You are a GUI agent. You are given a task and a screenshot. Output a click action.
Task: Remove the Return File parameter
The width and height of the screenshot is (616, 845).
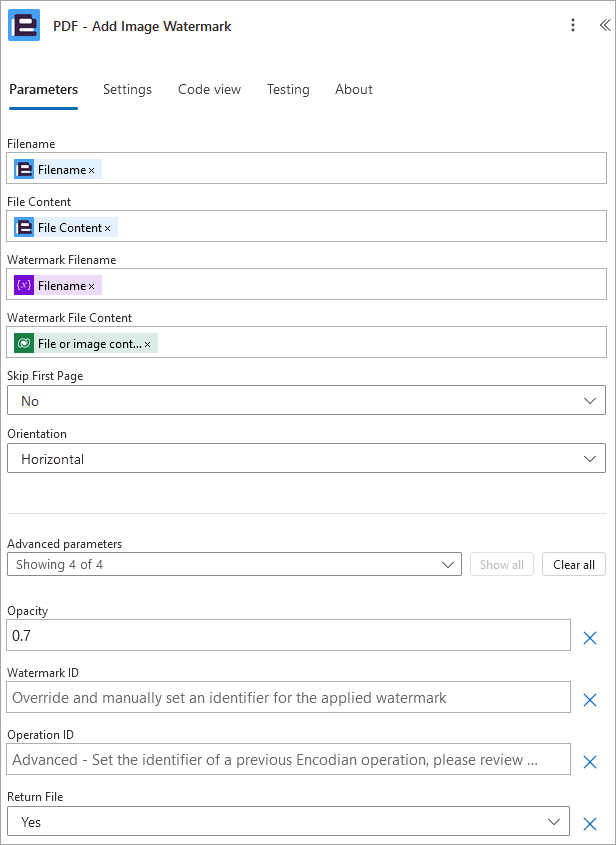tap(590, 823)
